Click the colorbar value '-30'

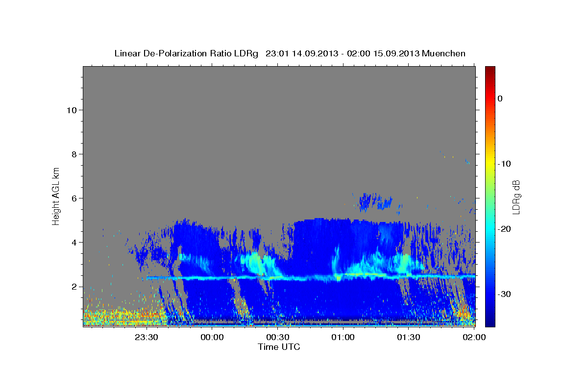click(505, 294)
